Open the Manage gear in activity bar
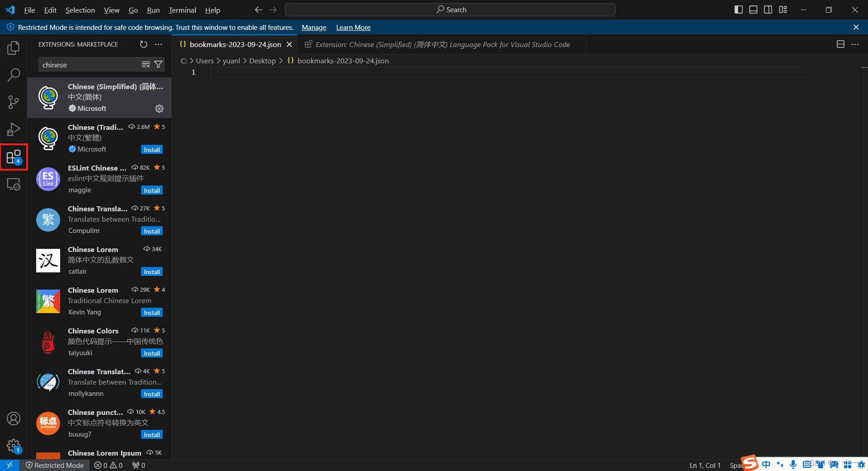The image size is (868, 471). (x=14, y=446)
